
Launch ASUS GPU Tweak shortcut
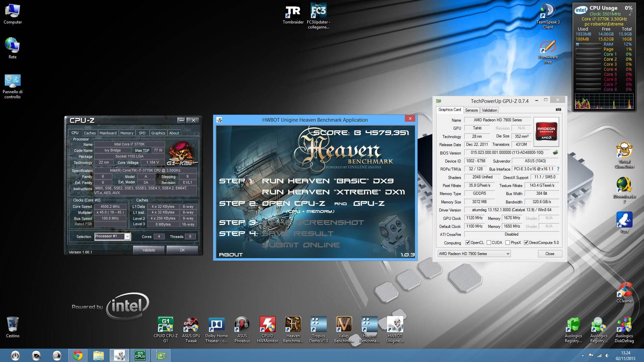(191, 330)
